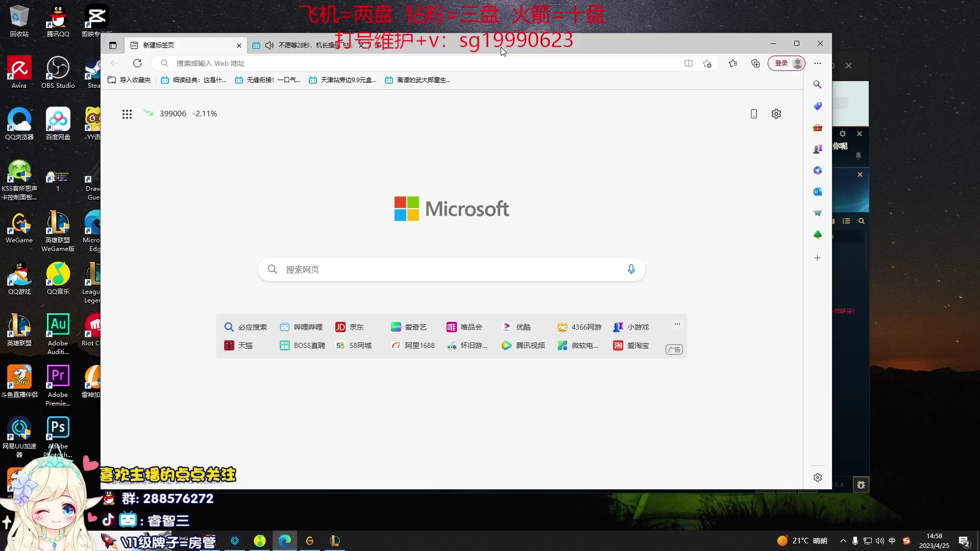
Task: Open OBS Studio desktop shortcut
Action: [58, 73]
